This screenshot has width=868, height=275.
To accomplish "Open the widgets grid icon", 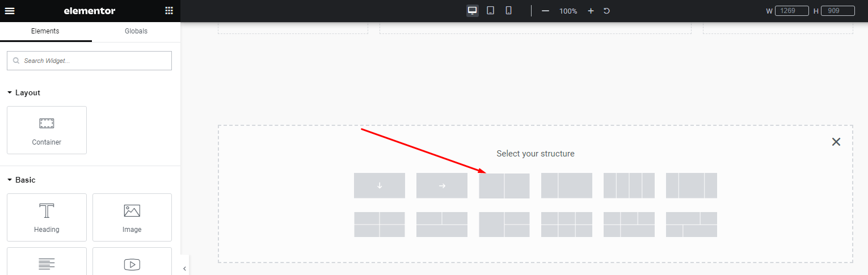I will pyautogui.click(x=169, y=11).
